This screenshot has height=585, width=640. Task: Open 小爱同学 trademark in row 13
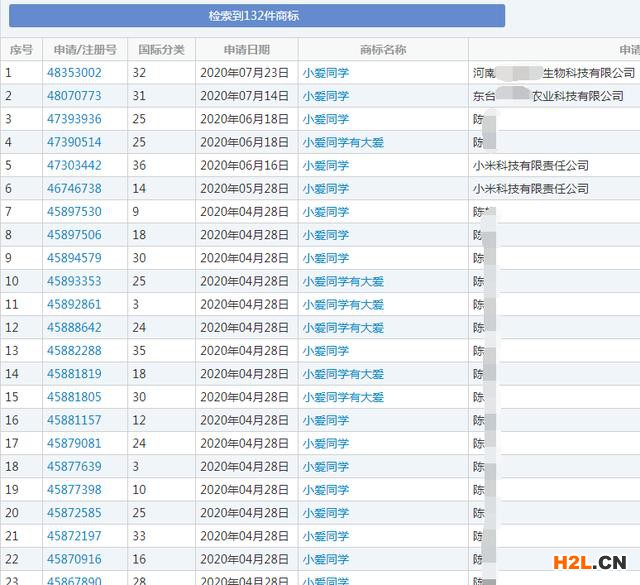tap(326, 351)
